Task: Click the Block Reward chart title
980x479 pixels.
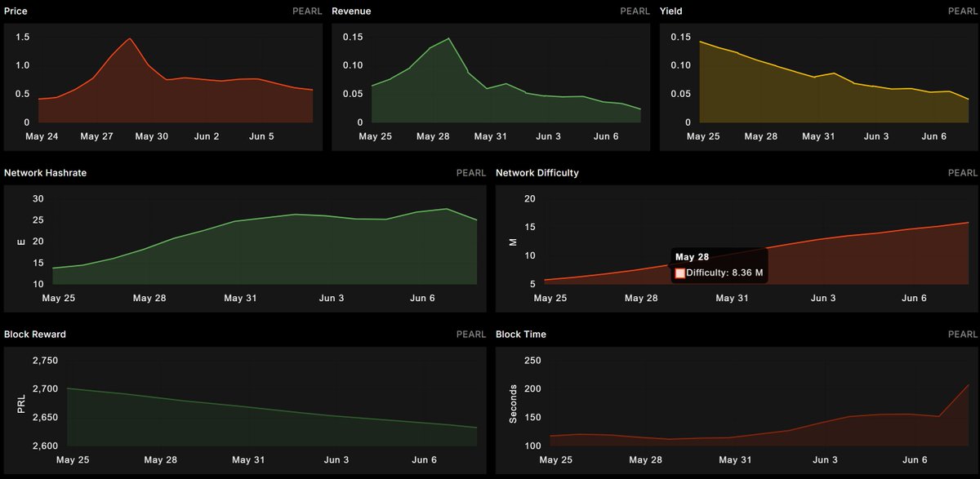Action: [x=35, y=335]
